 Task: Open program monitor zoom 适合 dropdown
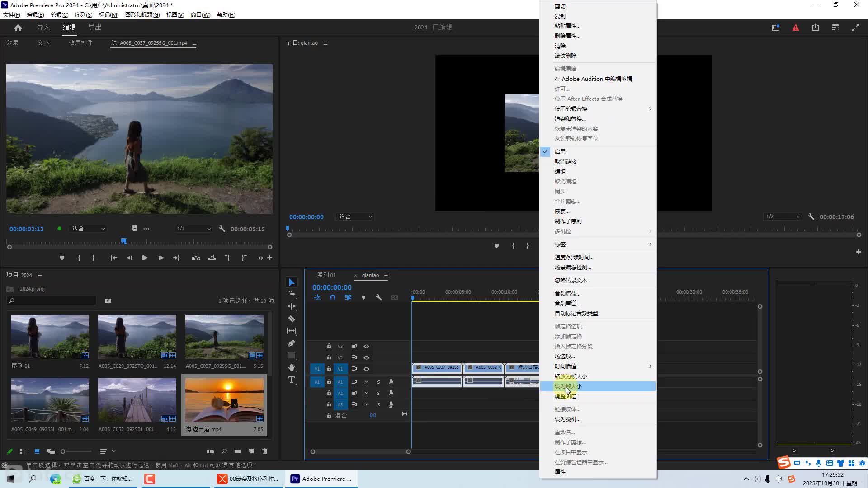click(x=356, y=217)
